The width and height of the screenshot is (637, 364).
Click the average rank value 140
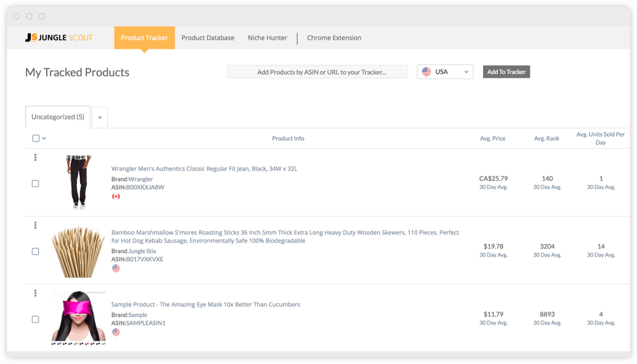[547, 178]
